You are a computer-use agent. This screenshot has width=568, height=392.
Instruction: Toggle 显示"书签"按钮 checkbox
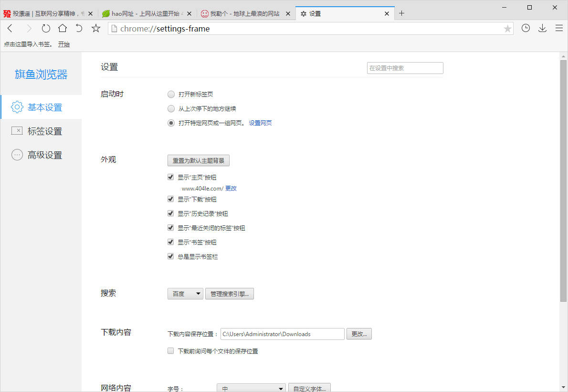tap(170, 242)
